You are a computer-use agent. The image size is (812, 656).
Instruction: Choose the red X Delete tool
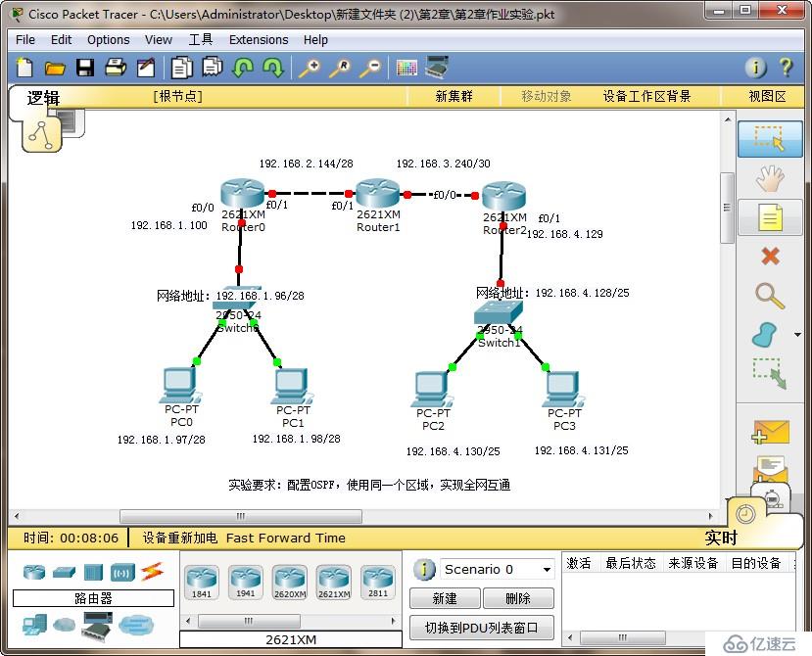point(770,256)
